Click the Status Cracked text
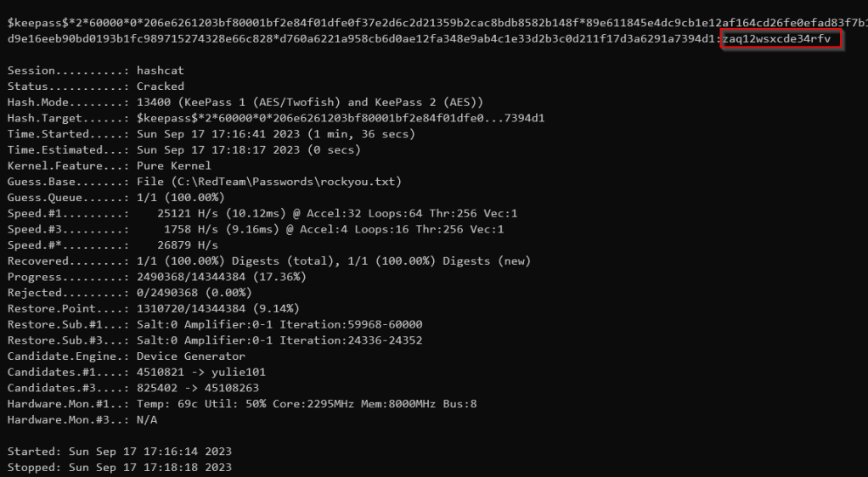868x477 pixels. coord(160,87)
